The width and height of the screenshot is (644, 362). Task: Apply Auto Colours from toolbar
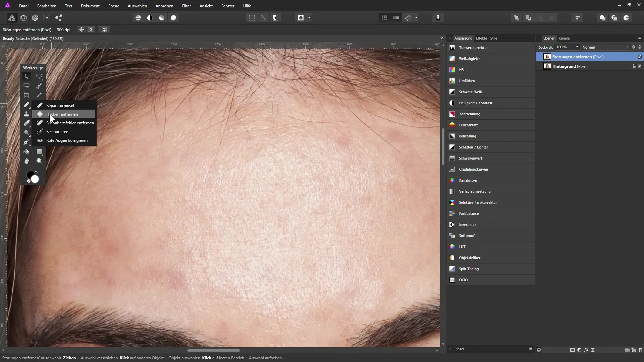click(162, 18)
